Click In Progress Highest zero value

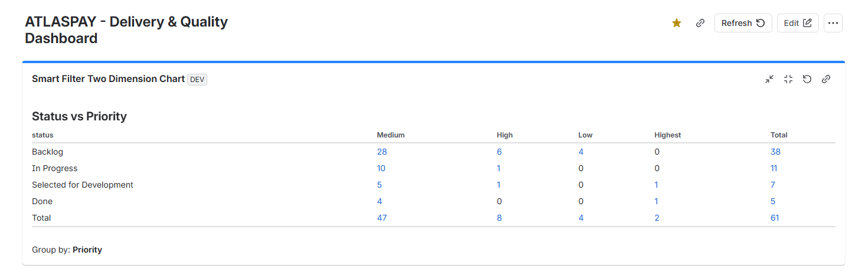pyautogui.click(x=657, y=168)
